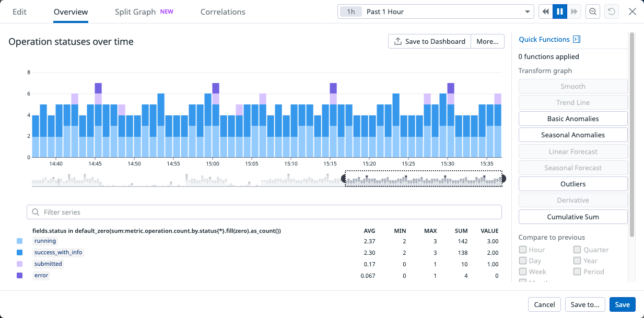This screenshot has height=318, width=644.
Task: Click the 1h time preset chip
Action: click(350, 10)
